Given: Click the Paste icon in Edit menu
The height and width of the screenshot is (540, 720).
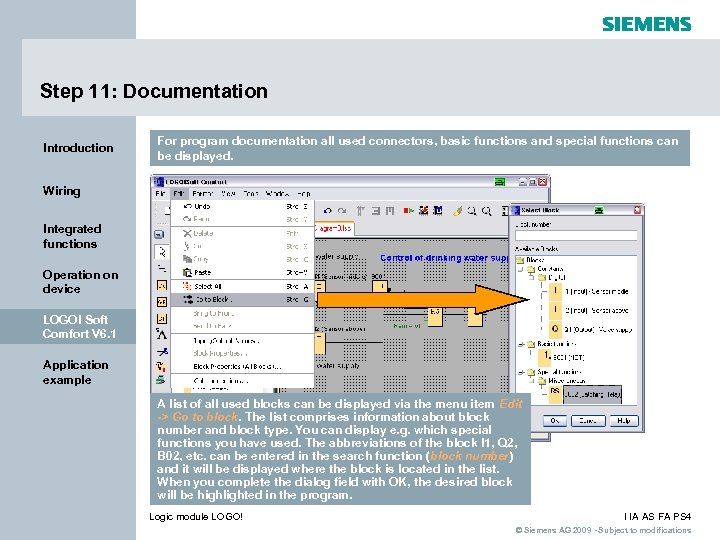Looking at the screenshot, I should click(x=187, y=272).
